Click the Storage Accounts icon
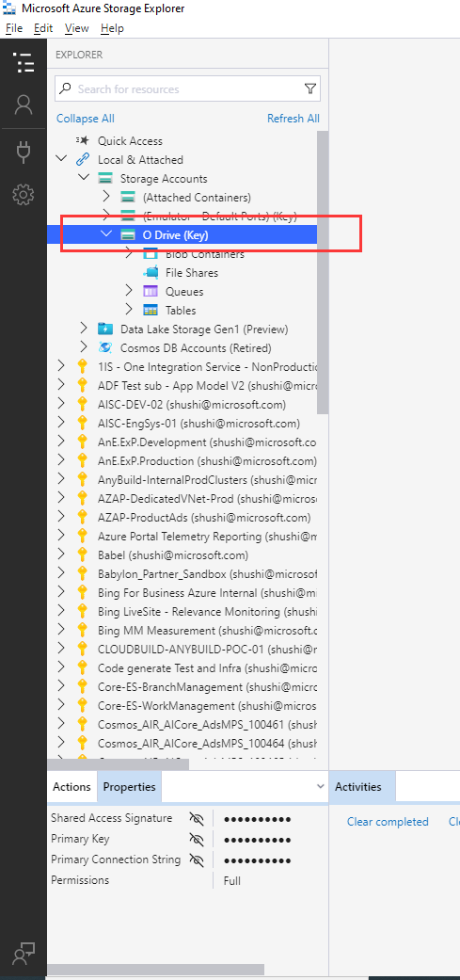The width and height of the screenshot is (460, 980). pos(105,179)
